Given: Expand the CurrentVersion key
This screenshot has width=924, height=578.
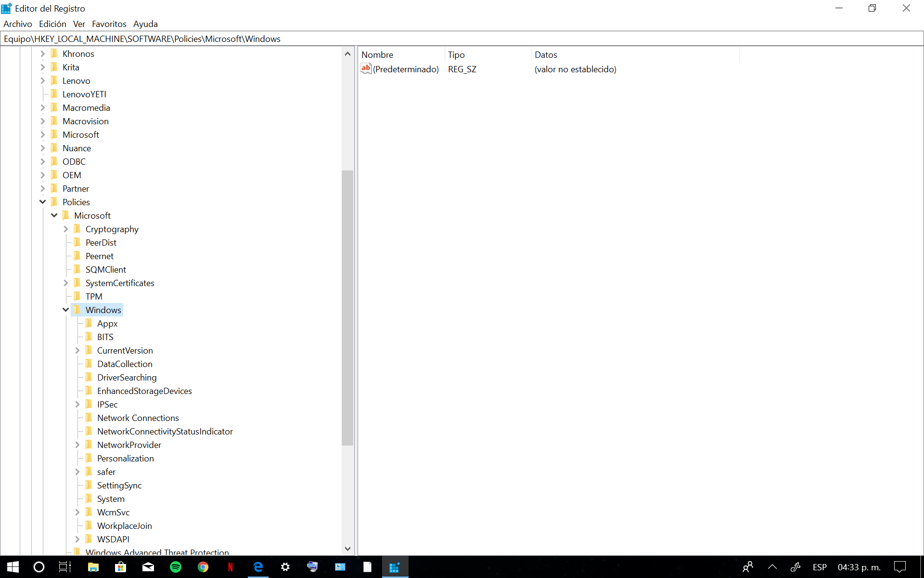Looking at the screenshot, I should [x=77, y=351].
